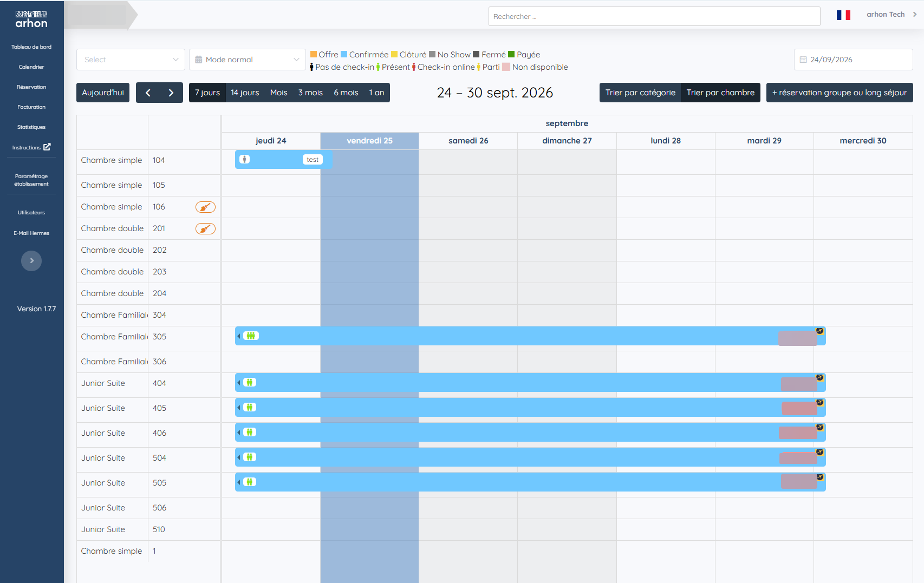Focus the Rechercher search field
This screenshot has width=924, height=583.
click(654, 16)
